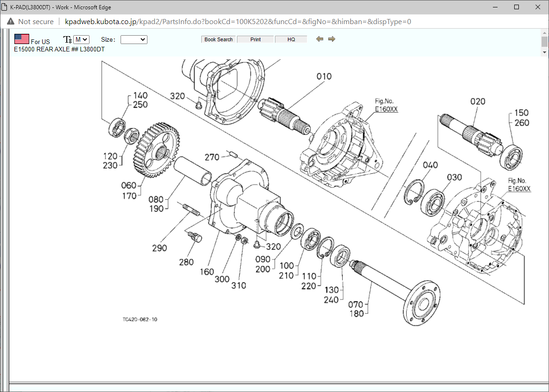Viewport: 549px width, 392px height.
Task: Click part number 020 label
Action: [478, 101]
